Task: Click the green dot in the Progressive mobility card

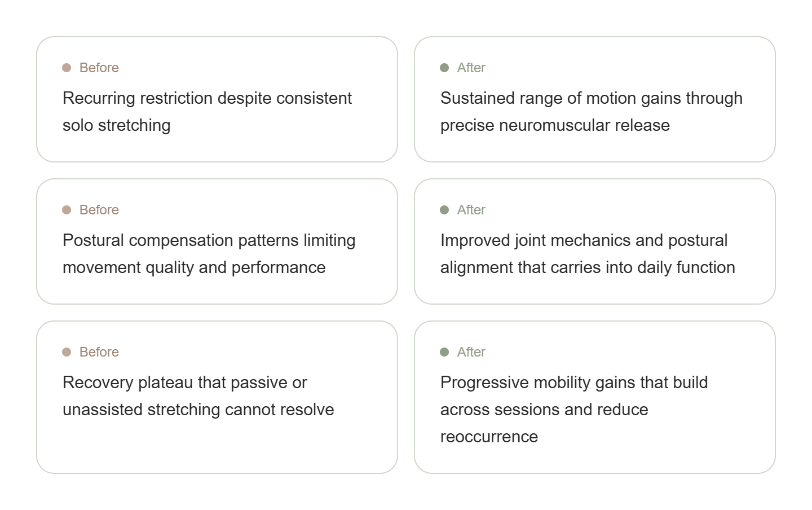Action: pyautogui.click(x=444, y=352)
